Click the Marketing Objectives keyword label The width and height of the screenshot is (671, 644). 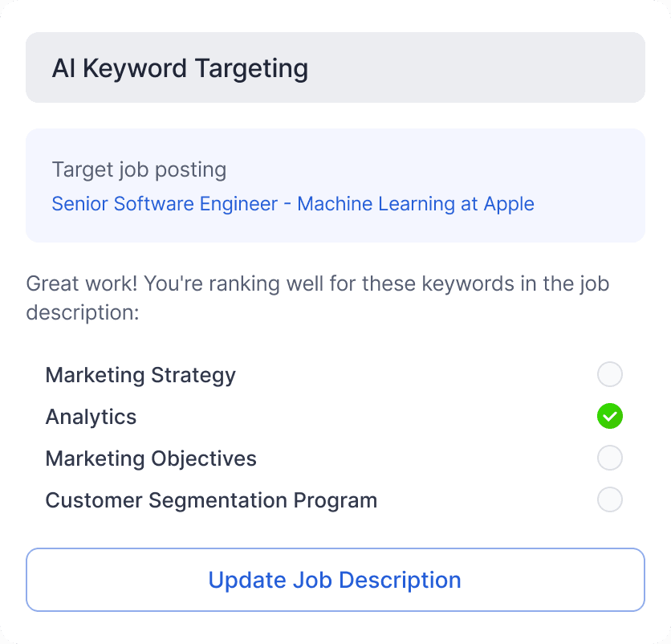[151, 458]
